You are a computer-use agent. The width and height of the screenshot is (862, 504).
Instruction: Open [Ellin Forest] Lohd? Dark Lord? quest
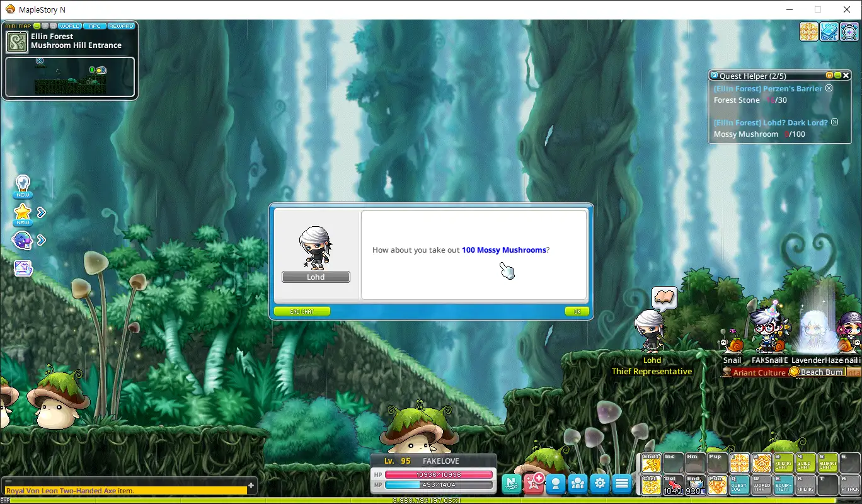click(x=770, y=123)
